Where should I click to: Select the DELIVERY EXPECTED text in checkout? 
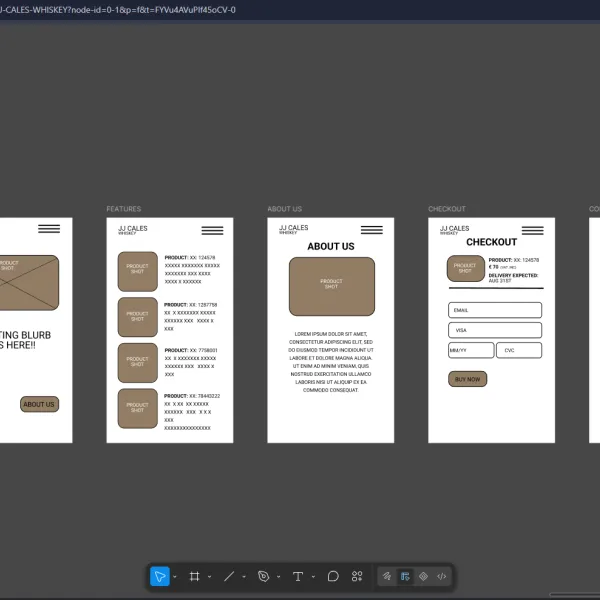pyautogui.click(x=513, y=275)
